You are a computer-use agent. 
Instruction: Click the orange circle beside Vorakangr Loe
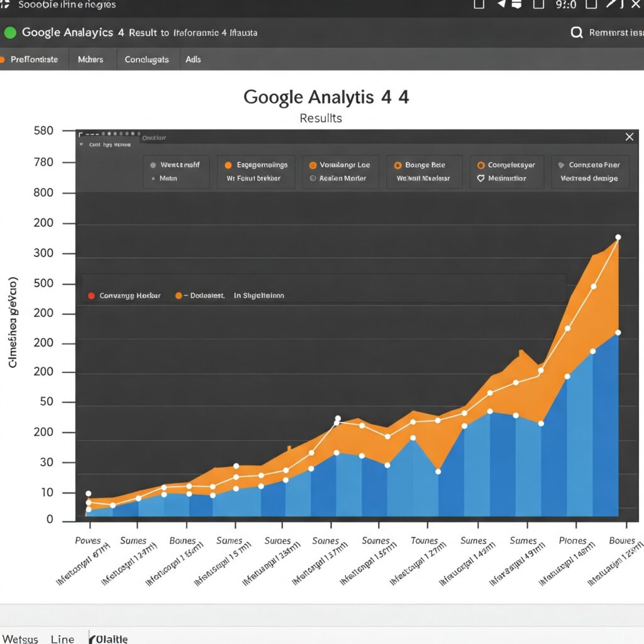[x=313, y=165]
